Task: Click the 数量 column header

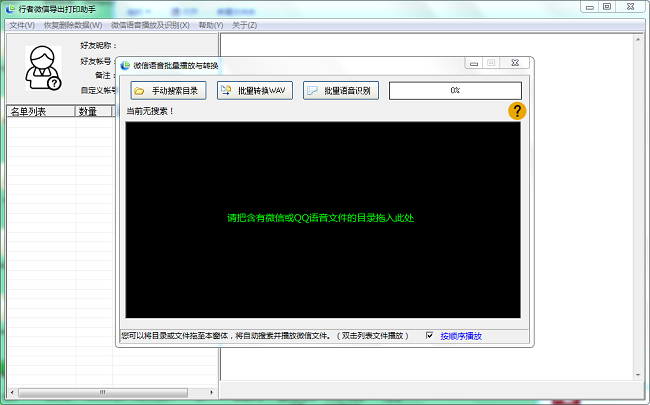Action: click(94, 111)
